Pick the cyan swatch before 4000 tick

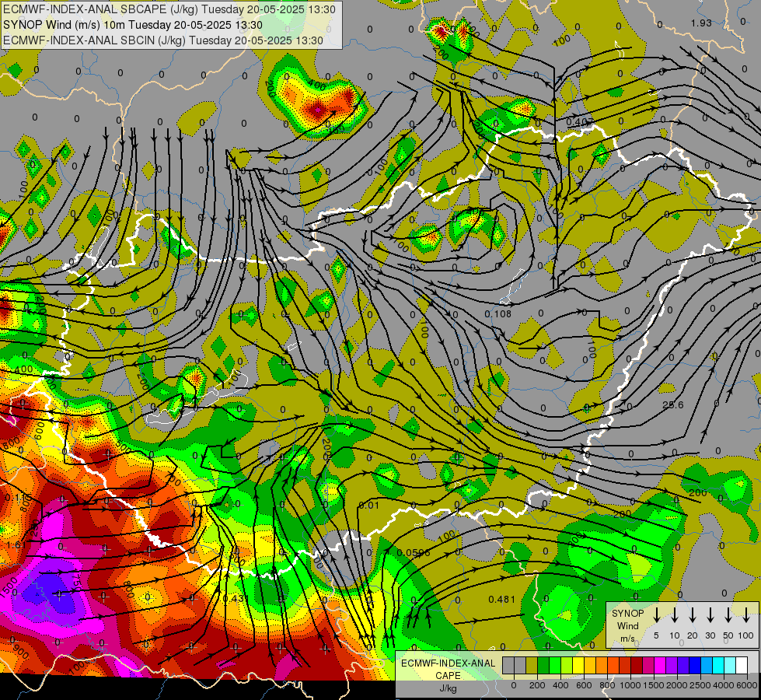pos(719,666)
